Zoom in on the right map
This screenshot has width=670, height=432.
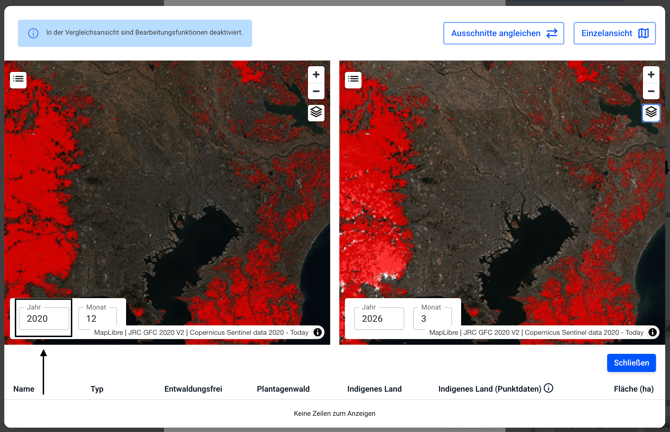(651, 74)
